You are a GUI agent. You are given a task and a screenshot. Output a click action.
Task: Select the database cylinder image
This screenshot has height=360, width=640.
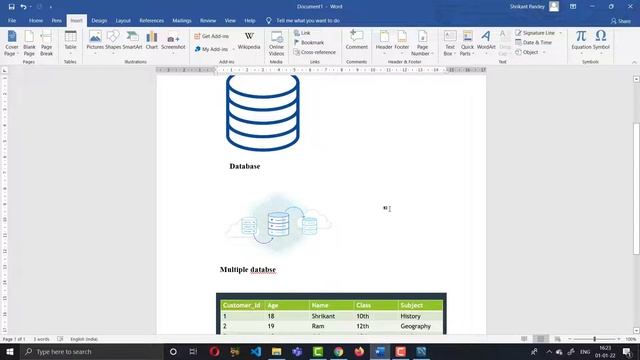(x=263, y=113)
